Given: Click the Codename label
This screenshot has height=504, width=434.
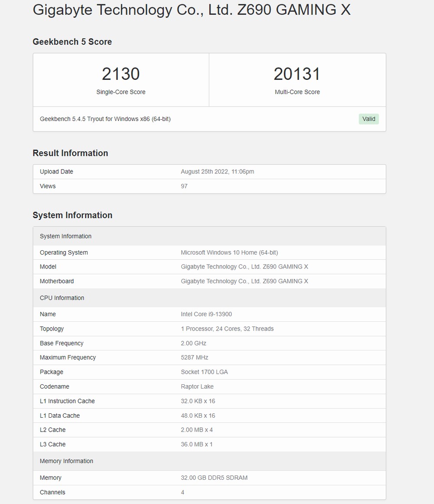Looking at the screenshot, I should [x=54, y=386].
